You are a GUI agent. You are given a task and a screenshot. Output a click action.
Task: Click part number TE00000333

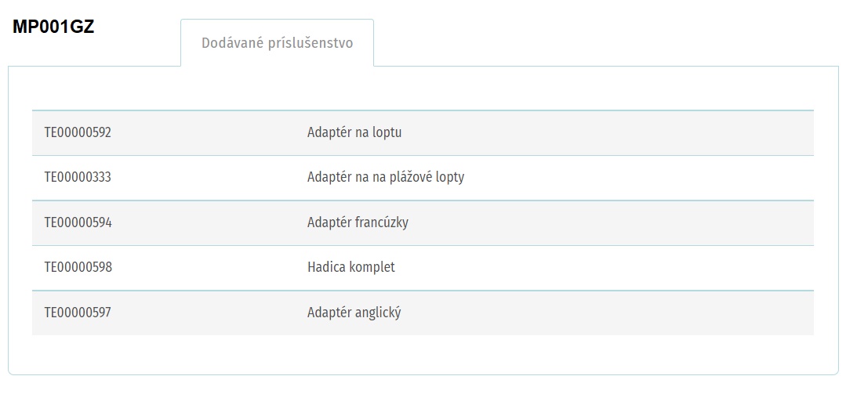[78, 178]
